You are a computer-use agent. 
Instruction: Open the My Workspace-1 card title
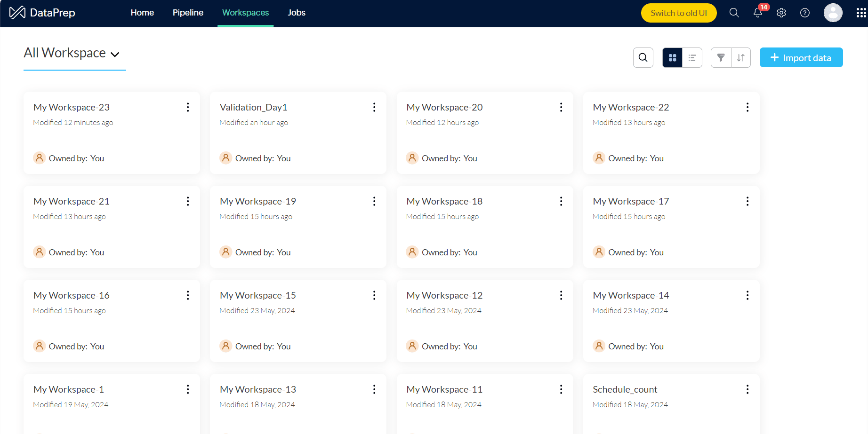[69, 389]
